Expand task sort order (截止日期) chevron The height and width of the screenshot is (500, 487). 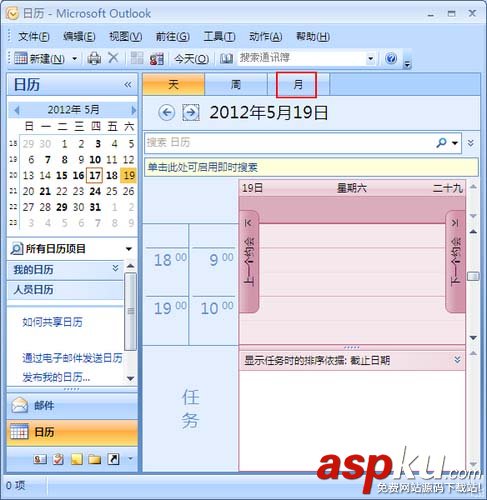[x=457, y=360]
